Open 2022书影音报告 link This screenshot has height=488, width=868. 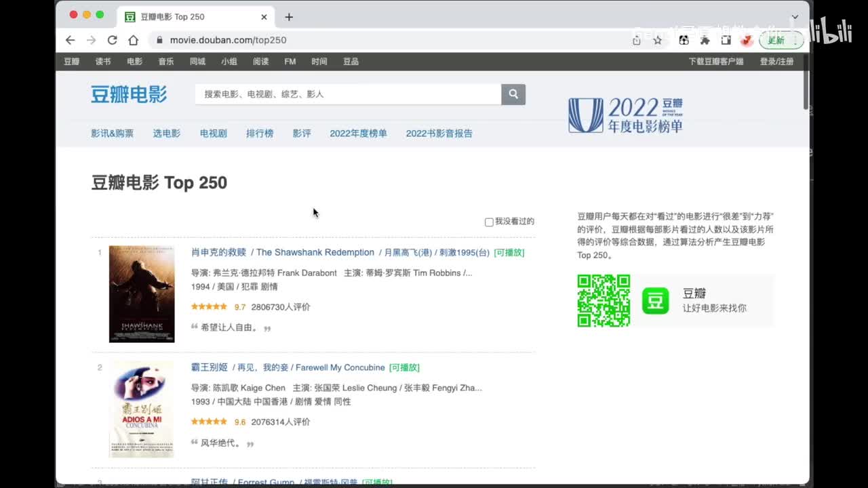coord(439,134)
